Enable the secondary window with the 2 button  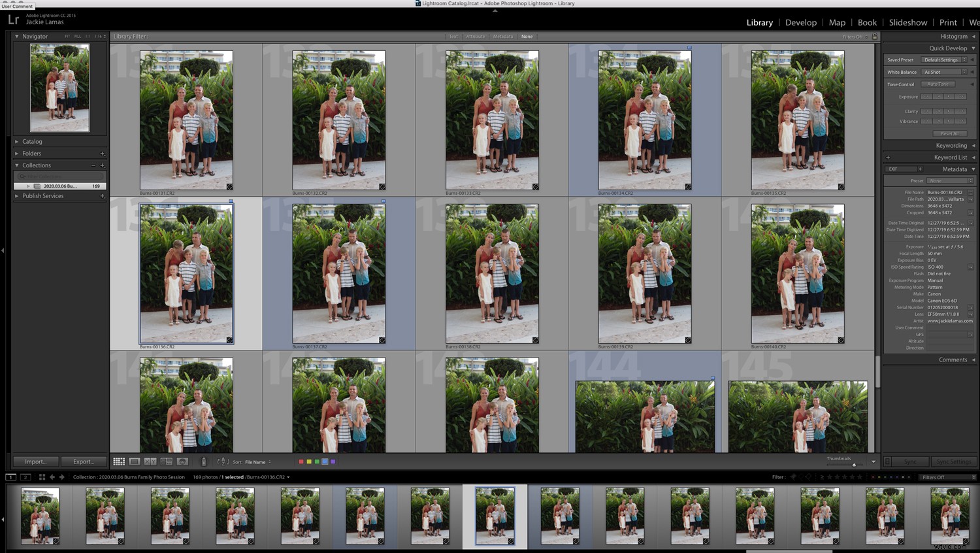pyautogui.click(x=25, y=477)
